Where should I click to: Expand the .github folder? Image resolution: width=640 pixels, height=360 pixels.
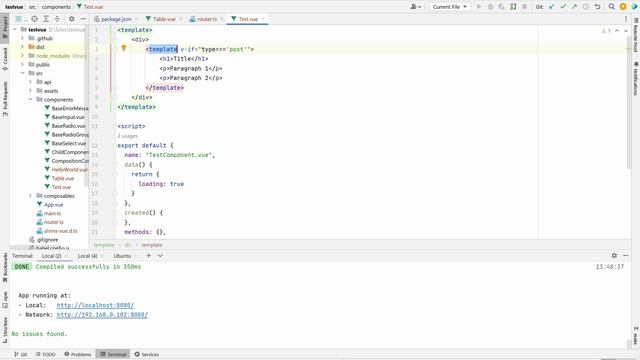[x=22, y=38]
